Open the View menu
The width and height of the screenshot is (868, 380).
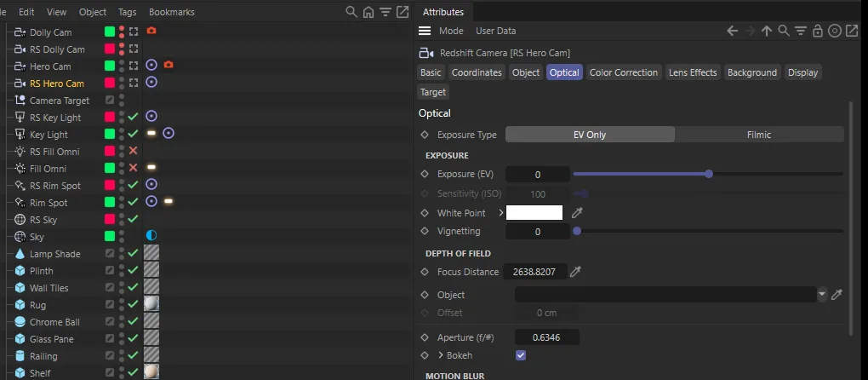[56, 12]
